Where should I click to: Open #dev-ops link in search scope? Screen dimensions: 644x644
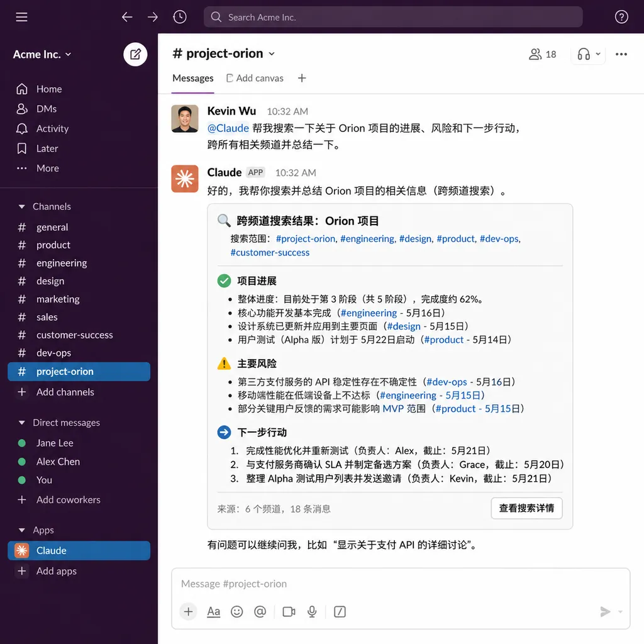[x=499, y=239]
